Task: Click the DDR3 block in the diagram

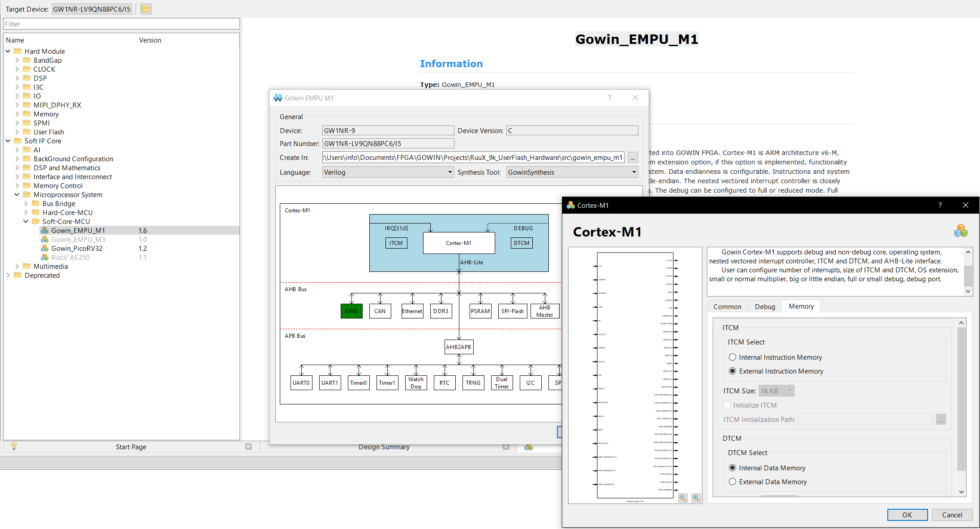Action: (441, 311)
